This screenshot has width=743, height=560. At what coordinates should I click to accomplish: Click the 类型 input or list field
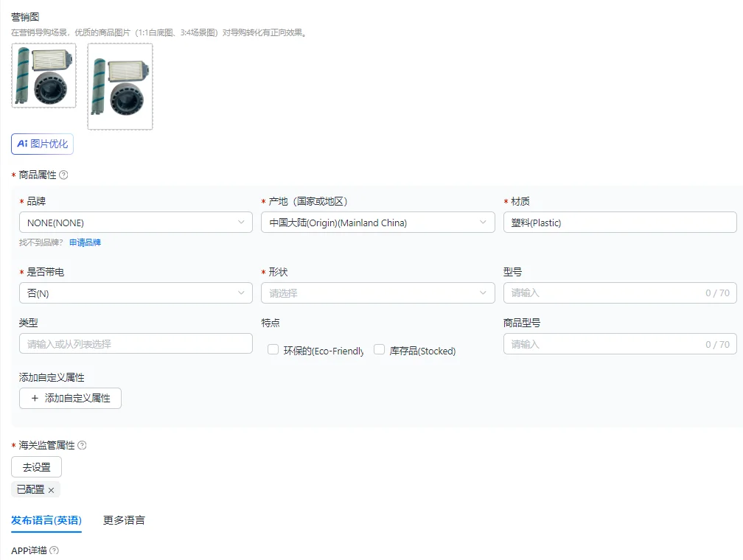(136, 344)
